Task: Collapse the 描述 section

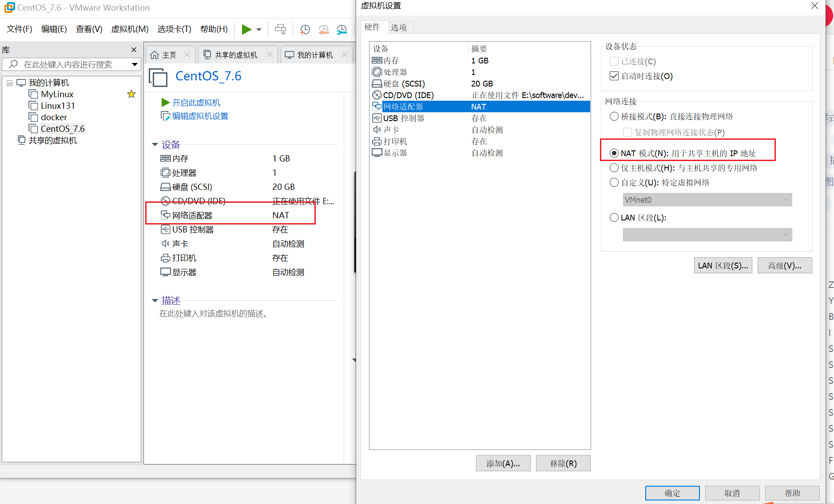Action: click(155, 301)
